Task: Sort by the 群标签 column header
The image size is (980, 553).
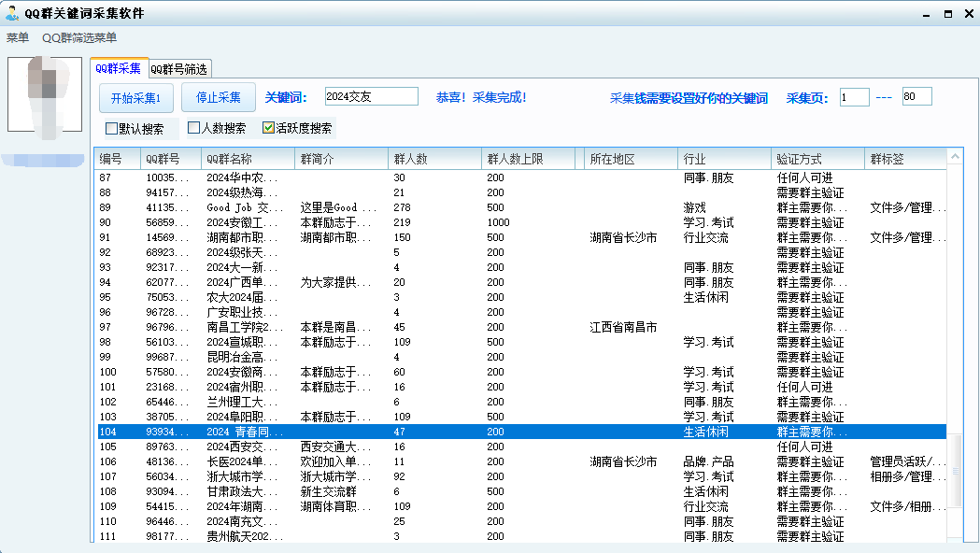Action: tap(905, 159)
